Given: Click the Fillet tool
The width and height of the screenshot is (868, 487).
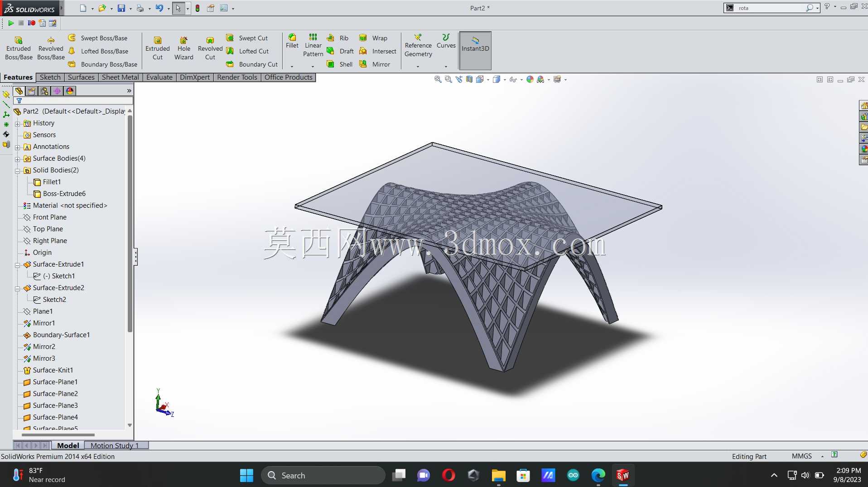Looking at the screenshot, I should [x=292, y=41].
